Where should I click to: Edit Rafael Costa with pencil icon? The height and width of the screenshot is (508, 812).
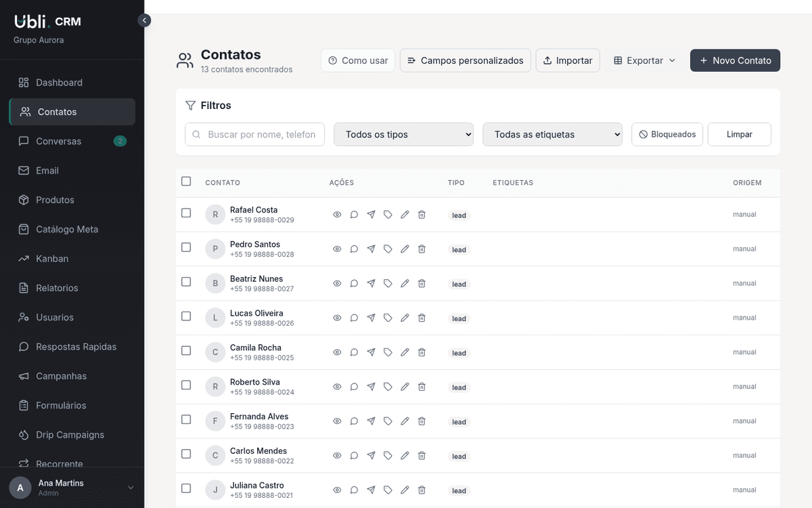pos(405,215)
